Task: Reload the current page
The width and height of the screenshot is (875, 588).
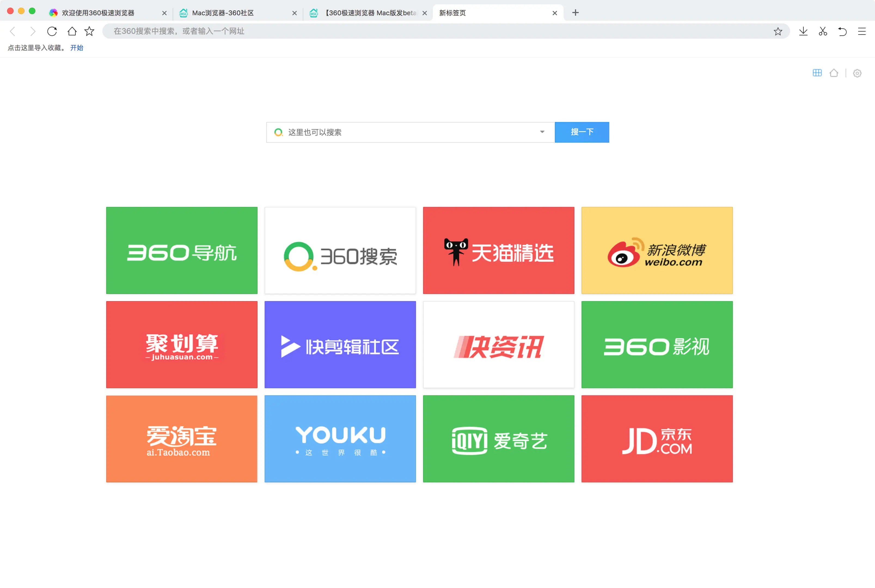Action: (52, 32)
